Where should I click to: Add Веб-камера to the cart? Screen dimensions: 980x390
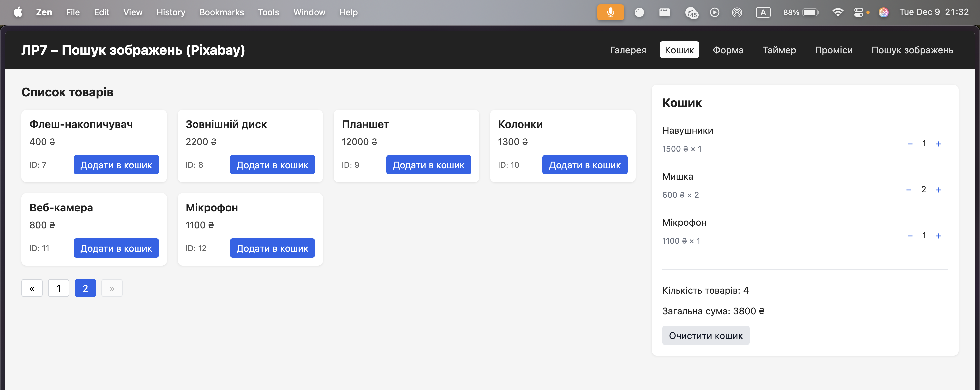tap(116, 248)
